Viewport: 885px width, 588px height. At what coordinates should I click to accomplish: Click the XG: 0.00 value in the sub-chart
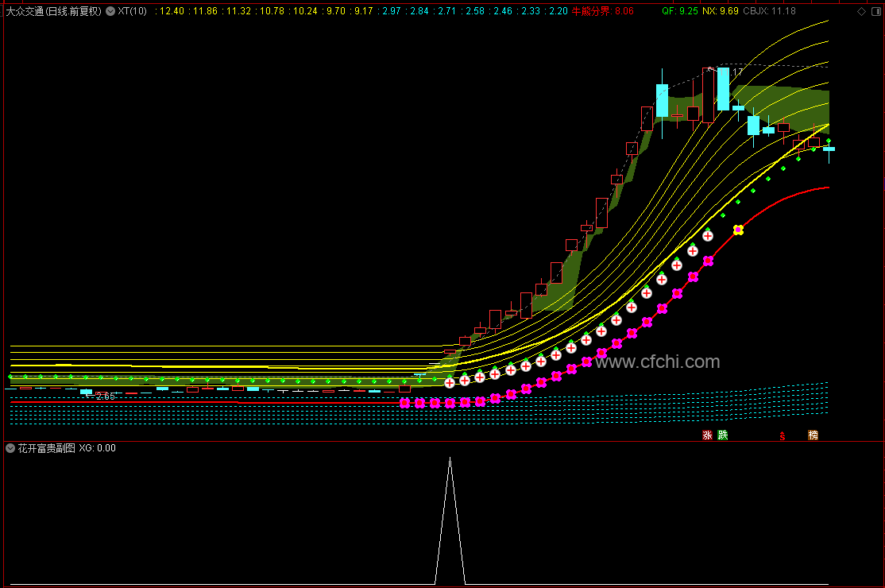pyautogui.click(x=97, y=448)
